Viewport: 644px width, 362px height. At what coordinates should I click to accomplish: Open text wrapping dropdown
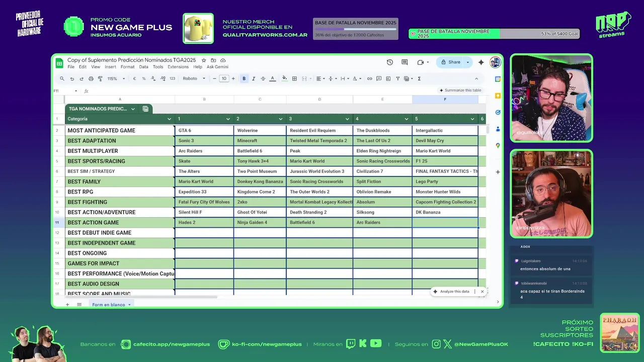coord(344,78)
